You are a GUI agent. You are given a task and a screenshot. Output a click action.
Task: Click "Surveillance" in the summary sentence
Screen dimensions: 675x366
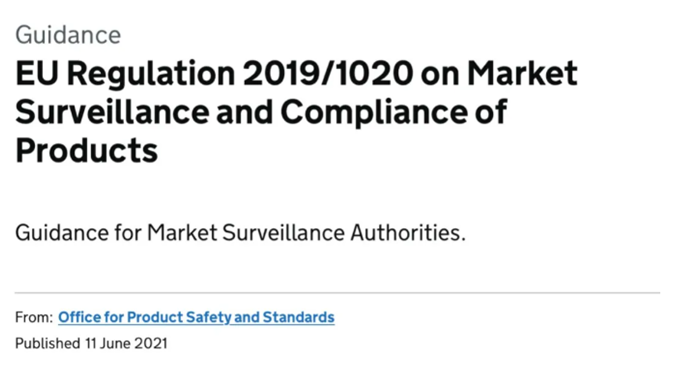click(284, 233)
